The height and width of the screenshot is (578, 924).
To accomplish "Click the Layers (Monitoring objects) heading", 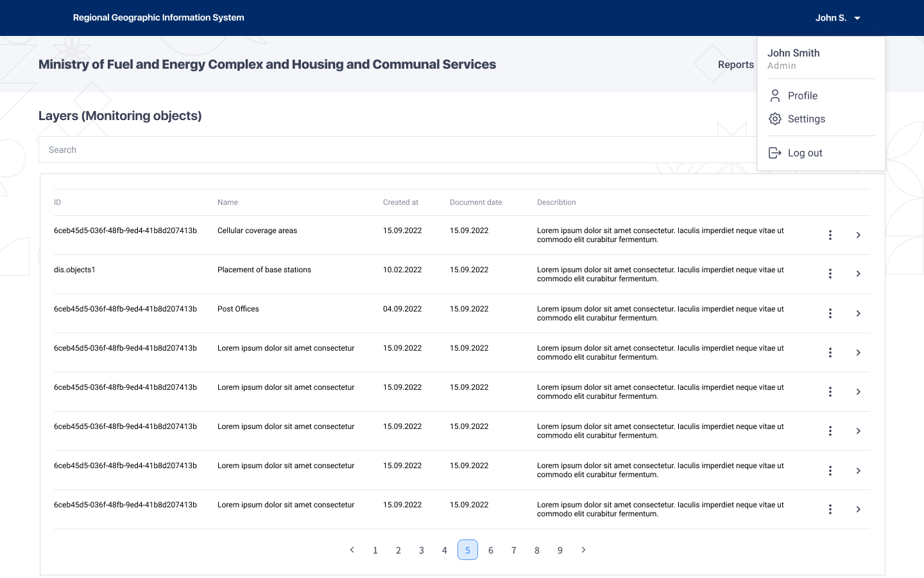I will (x=120, y=116).
